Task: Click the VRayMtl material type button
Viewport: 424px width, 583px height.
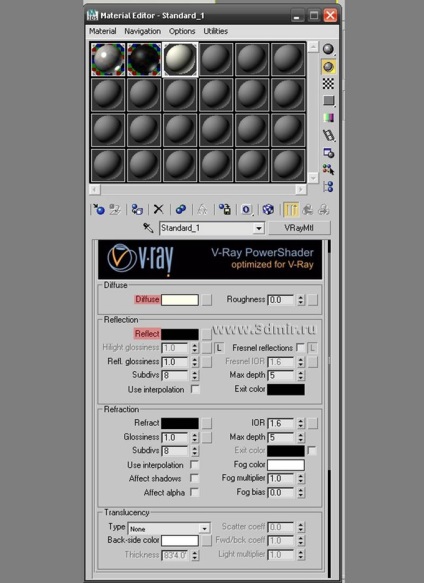Action: [299, 228]
